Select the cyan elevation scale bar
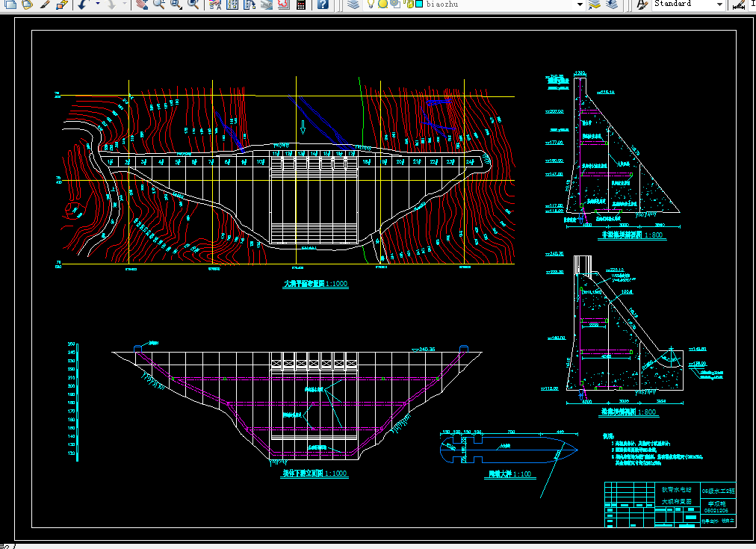This screenshot has width=756, height=549. [77, 403]
